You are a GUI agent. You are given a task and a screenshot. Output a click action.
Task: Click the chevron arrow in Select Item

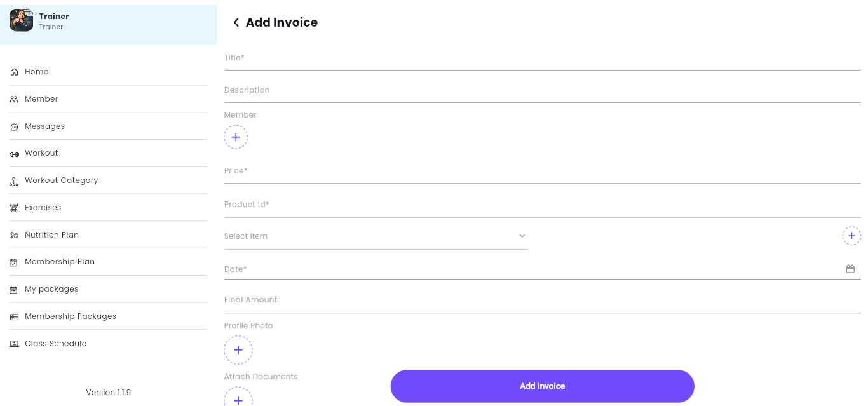pyautogui.click(x=522, y=236)
